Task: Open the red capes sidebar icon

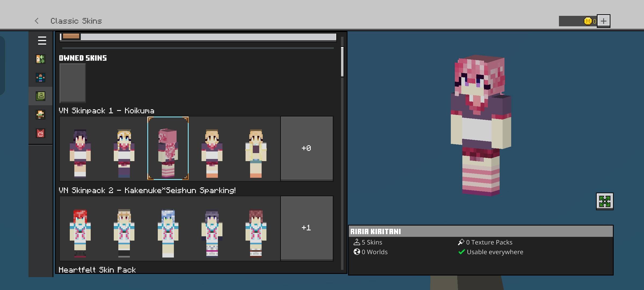Action: tap(41, 133)
